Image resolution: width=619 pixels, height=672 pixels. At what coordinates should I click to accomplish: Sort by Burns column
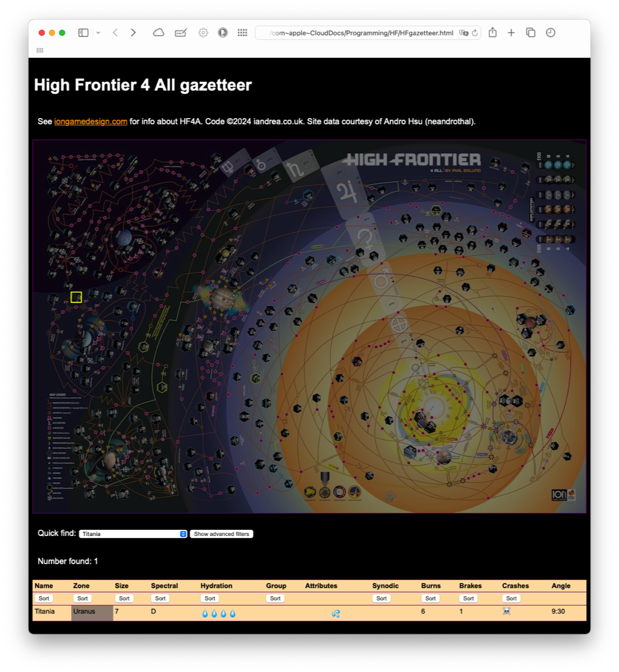click(x=430, y=599)
